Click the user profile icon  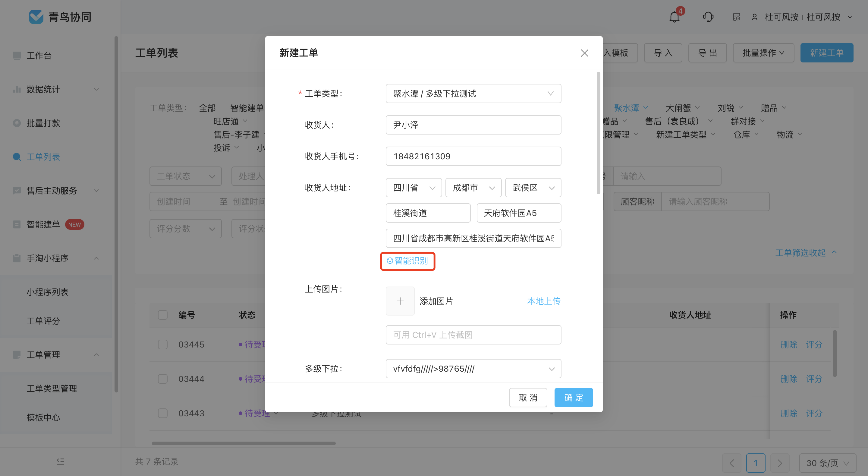coord(754,17)
